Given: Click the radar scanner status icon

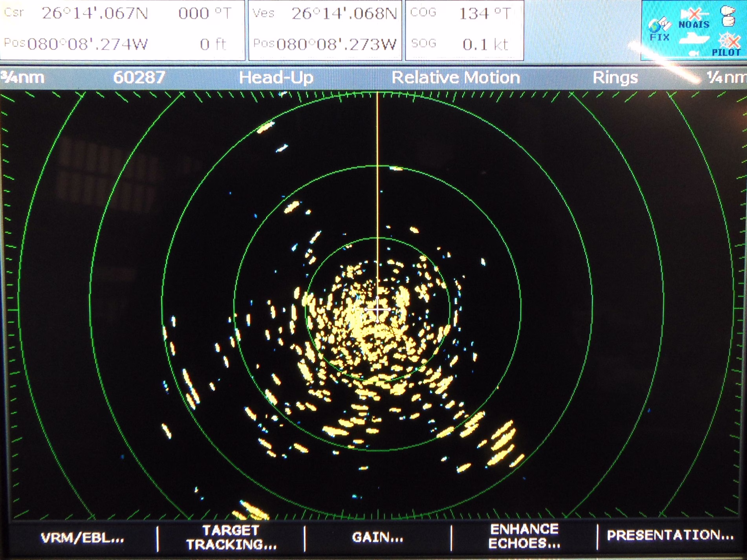Looking at the screenshot, I should tap(728, 16).
